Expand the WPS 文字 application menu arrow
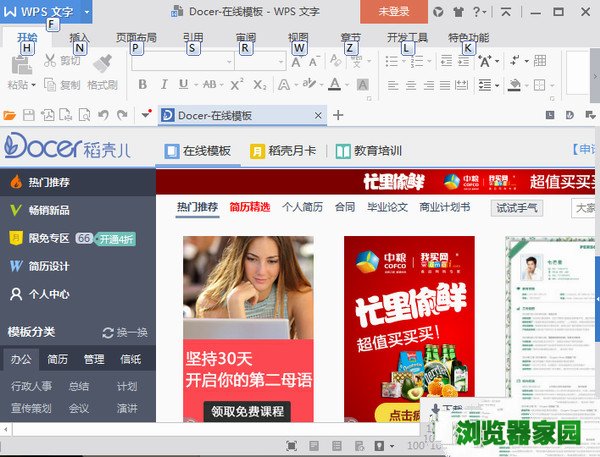600x457 pixels. [x=87, y=11]
